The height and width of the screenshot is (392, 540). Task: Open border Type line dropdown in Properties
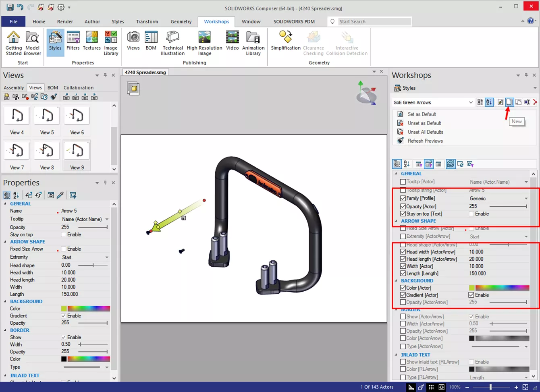pos(107,367)
